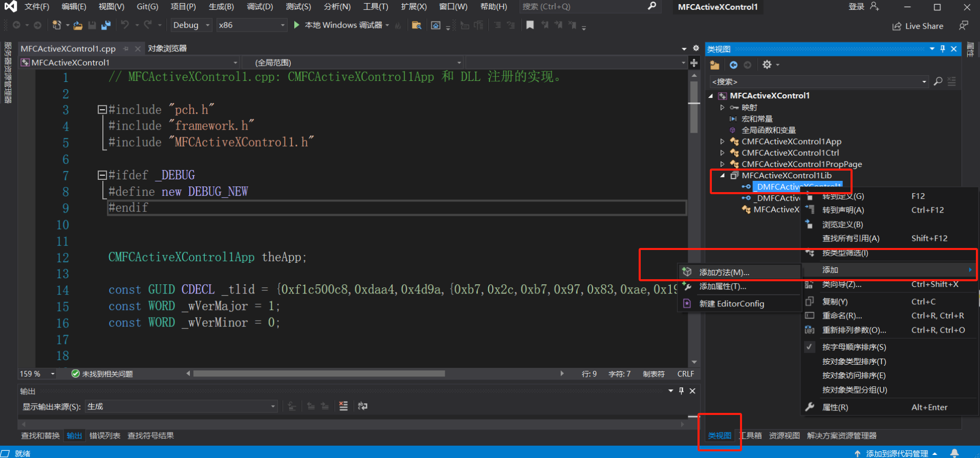Image resolution: width=980 pixels, height=458 pixels.
Task: Collapse the #include region on line 3
Action: pos(102,110)
